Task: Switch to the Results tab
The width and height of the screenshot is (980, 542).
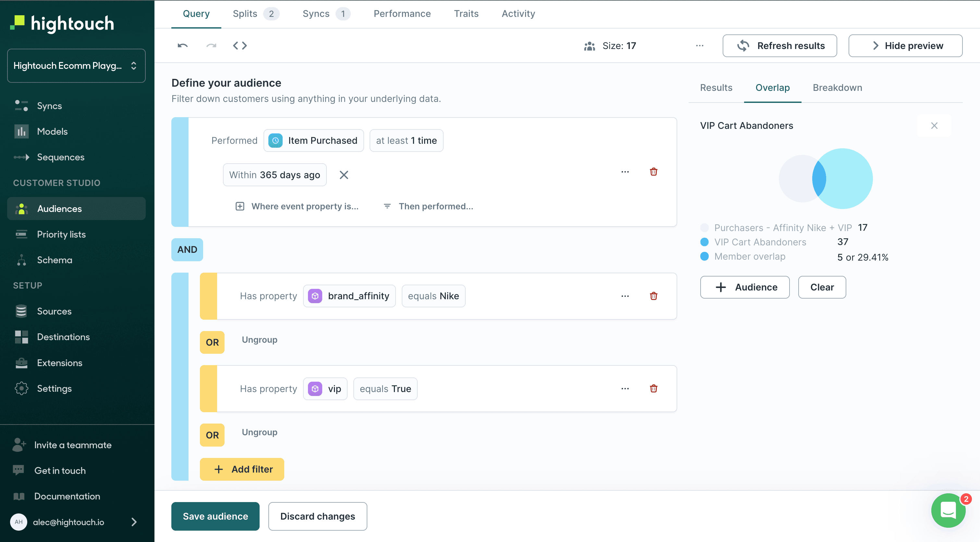Action: [x=717, y=87]
